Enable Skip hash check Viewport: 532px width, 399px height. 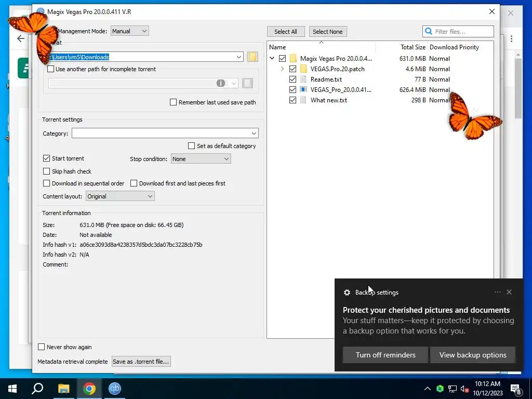coord(46,171)
